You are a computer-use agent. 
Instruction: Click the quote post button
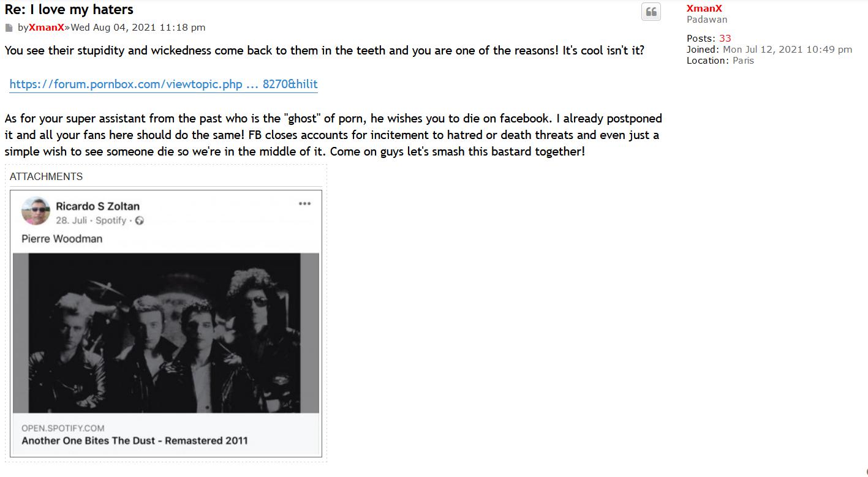[651, 12]
